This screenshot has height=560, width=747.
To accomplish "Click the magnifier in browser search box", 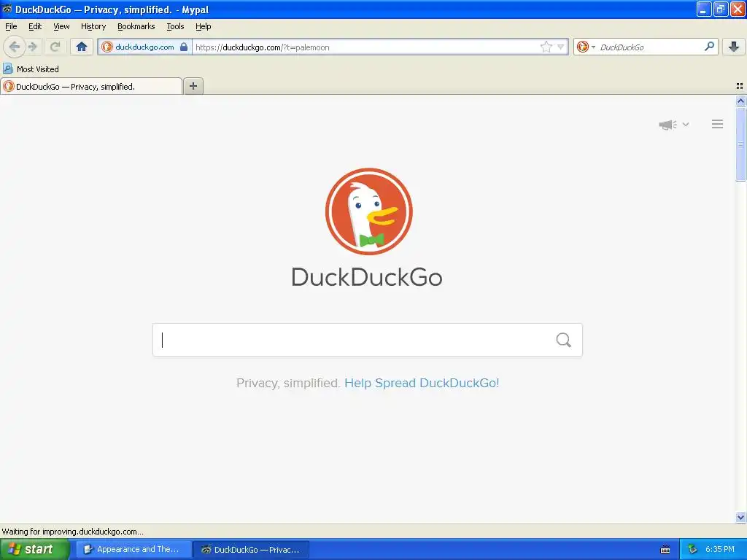I will 709,47.
